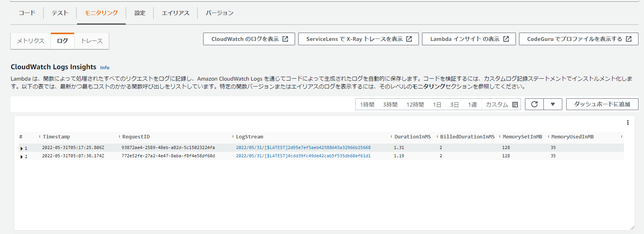Open the コード tab
Screen dimensions: 644x234
(27, 13)
